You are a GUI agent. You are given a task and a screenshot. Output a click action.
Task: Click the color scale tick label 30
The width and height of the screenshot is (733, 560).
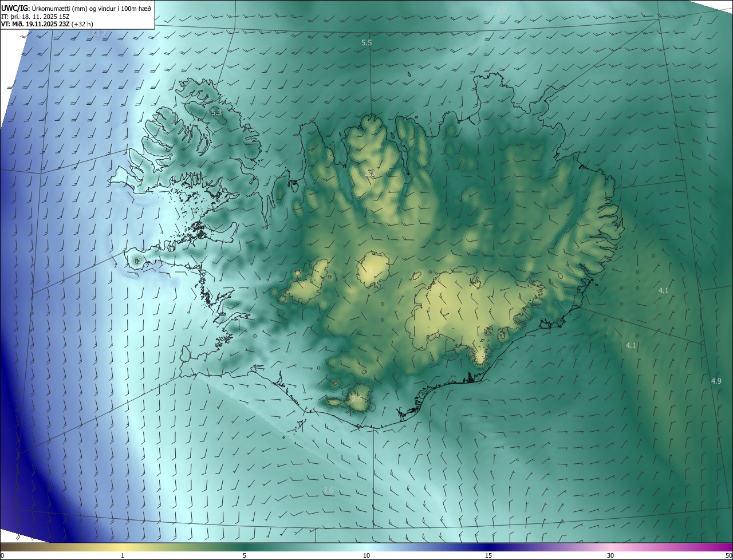[x=610, y=555]
